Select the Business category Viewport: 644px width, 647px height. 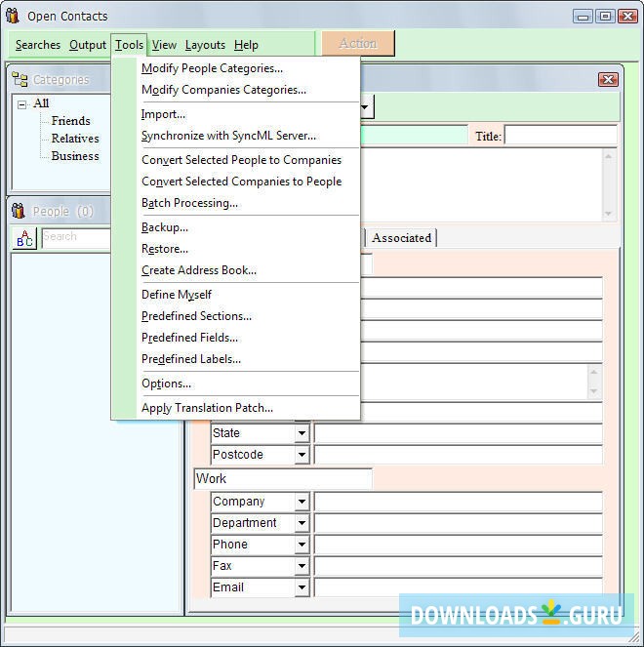click(75, 156)
